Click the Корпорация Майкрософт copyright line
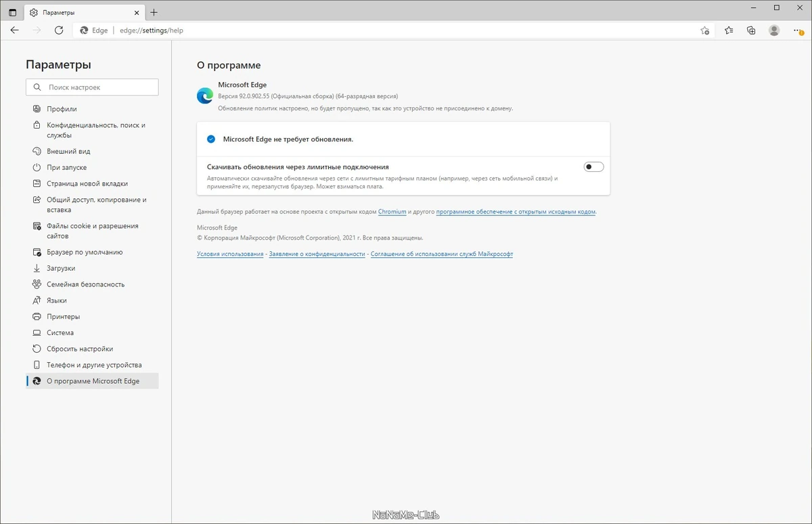The width and height of the screenshot is (812, 524). coord(310,238)
